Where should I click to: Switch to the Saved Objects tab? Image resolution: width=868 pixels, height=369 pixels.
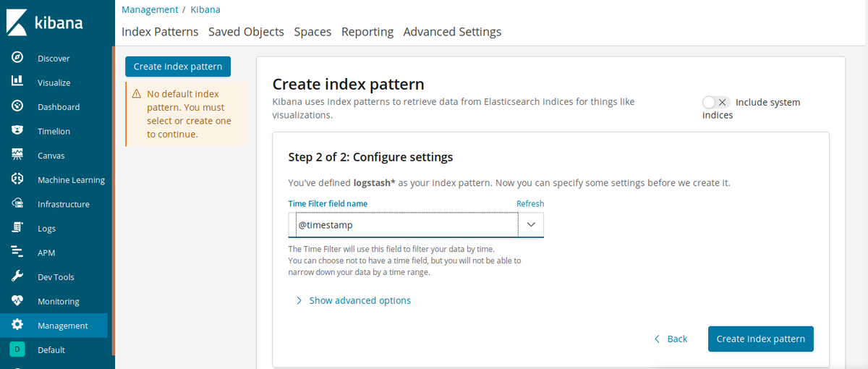(246, 32)
